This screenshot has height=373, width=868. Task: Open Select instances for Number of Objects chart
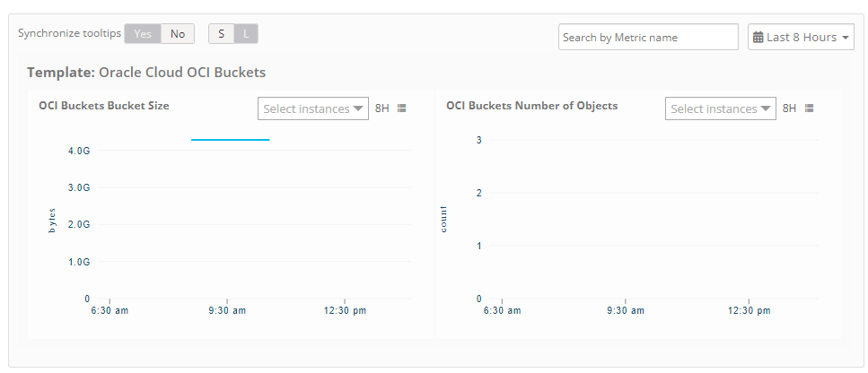pyautogui.click(x=721, y=108)
